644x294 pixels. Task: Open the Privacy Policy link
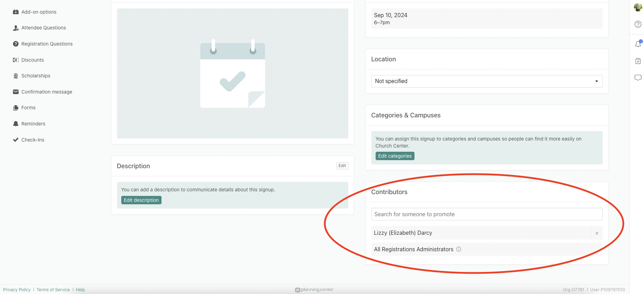(17, 290)
